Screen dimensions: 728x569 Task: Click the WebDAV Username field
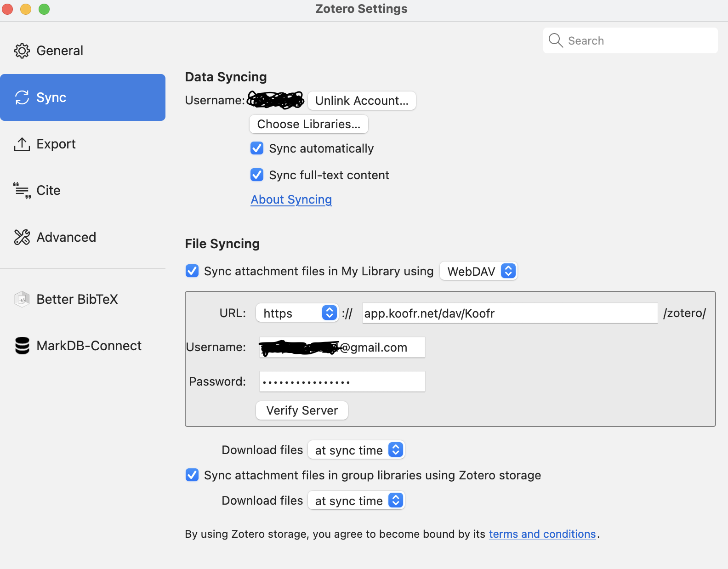click(342, 347)
